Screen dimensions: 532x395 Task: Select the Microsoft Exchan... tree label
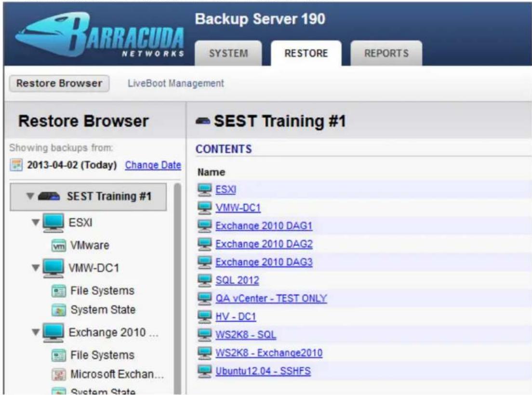117,374
